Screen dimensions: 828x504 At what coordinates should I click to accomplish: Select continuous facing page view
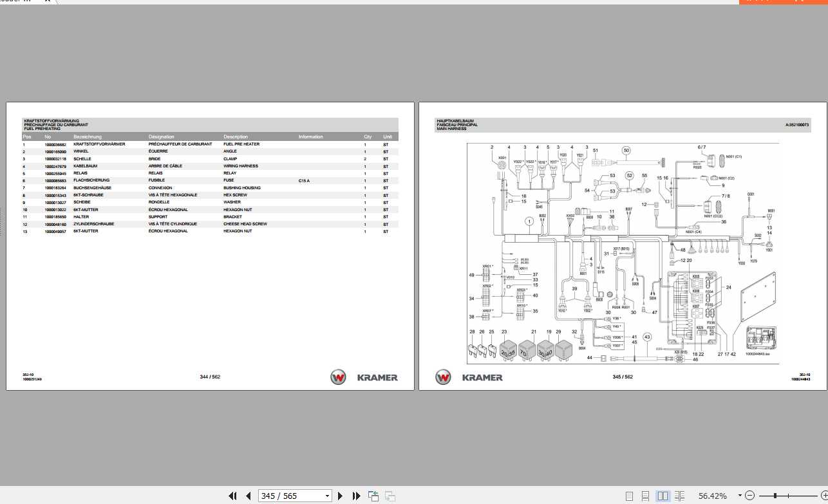pyautogui.click(x=679, y=496)
